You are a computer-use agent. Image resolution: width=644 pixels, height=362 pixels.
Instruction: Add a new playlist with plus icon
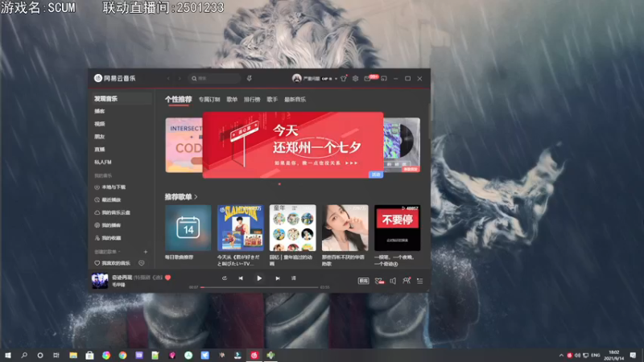pos(146,252)
